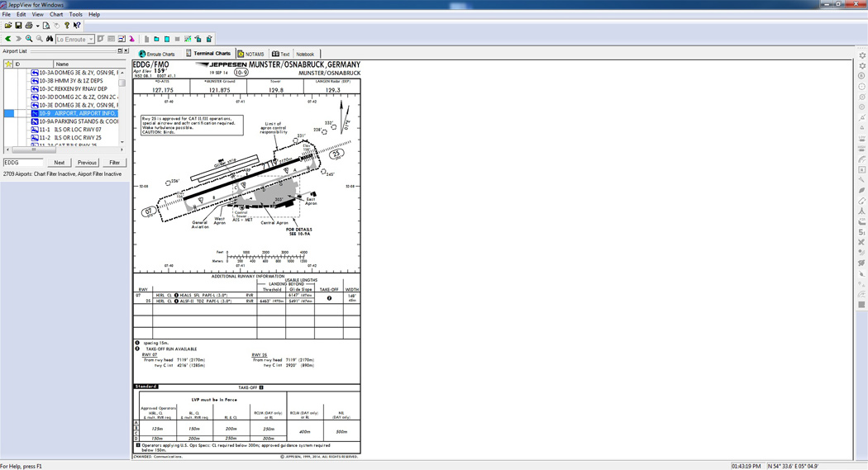The image size is (868, 470).
Task: Click the window layout icon beside the flask
Action: (x=122, y=39)
